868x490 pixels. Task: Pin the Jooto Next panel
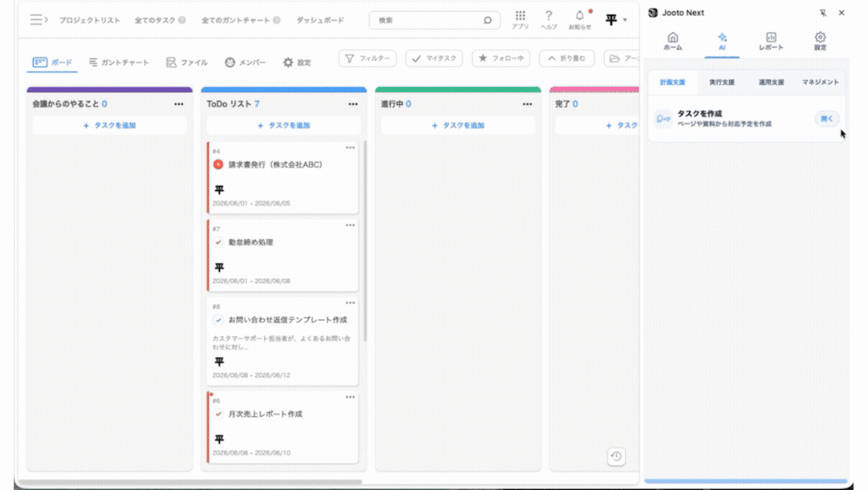(823, 13)
